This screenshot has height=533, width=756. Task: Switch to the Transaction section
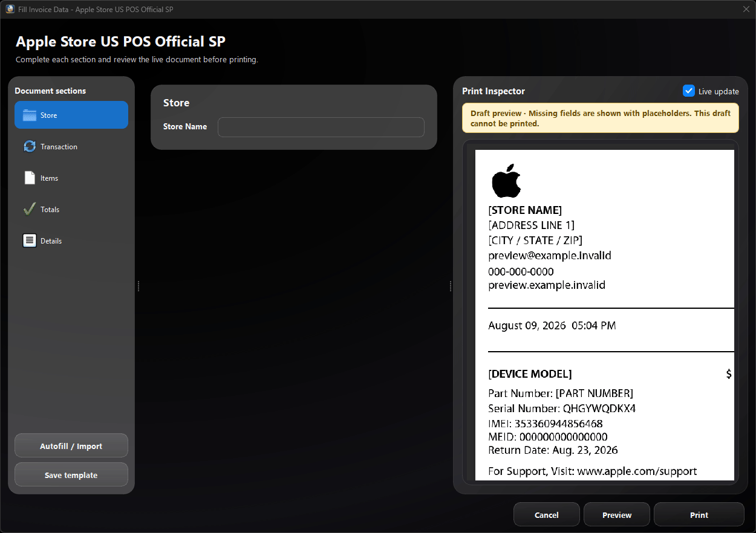71,146
